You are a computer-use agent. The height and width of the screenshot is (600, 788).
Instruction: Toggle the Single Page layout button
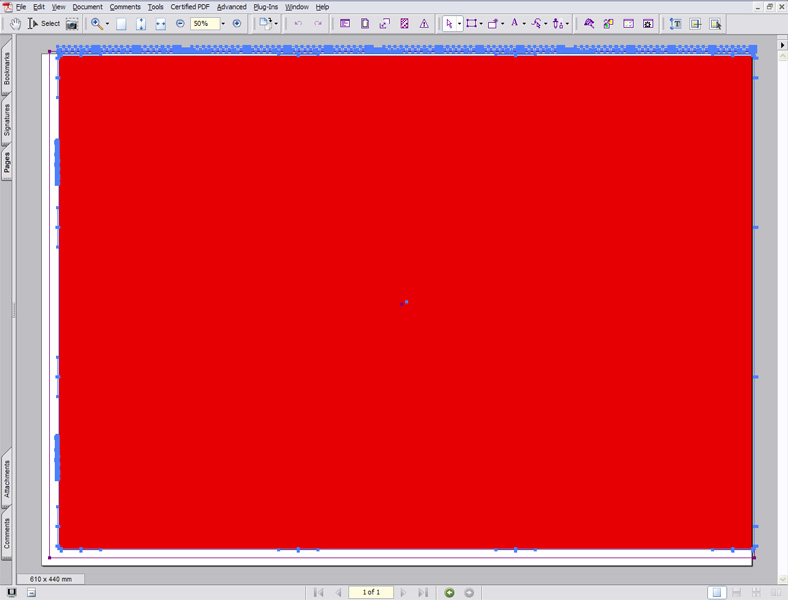pyautogui.click(x=717, y=593)
